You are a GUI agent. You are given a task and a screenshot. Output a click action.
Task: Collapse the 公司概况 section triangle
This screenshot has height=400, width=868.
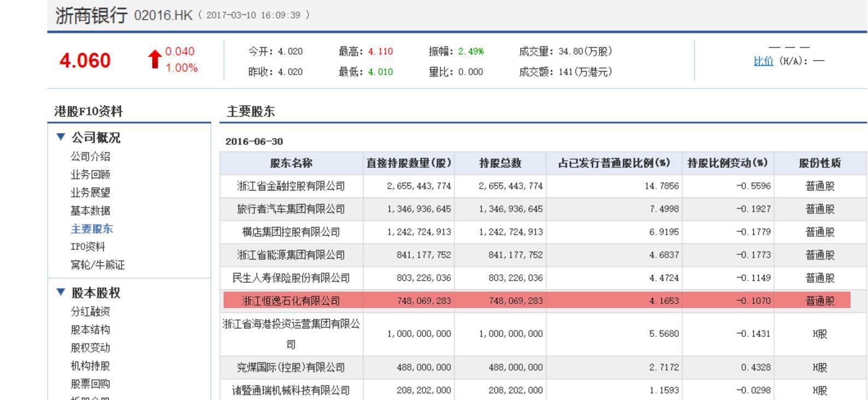(x=61, y=137)
